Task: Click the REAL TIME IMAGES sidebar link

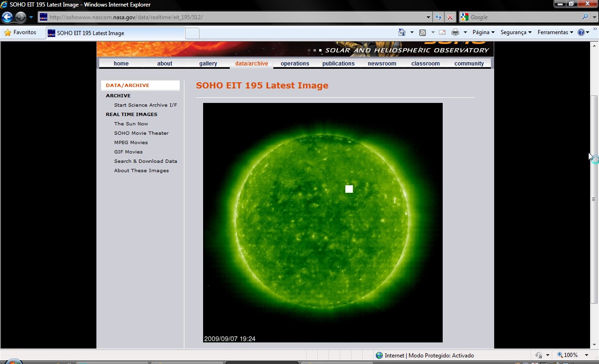Action: [x=131, y=114]
